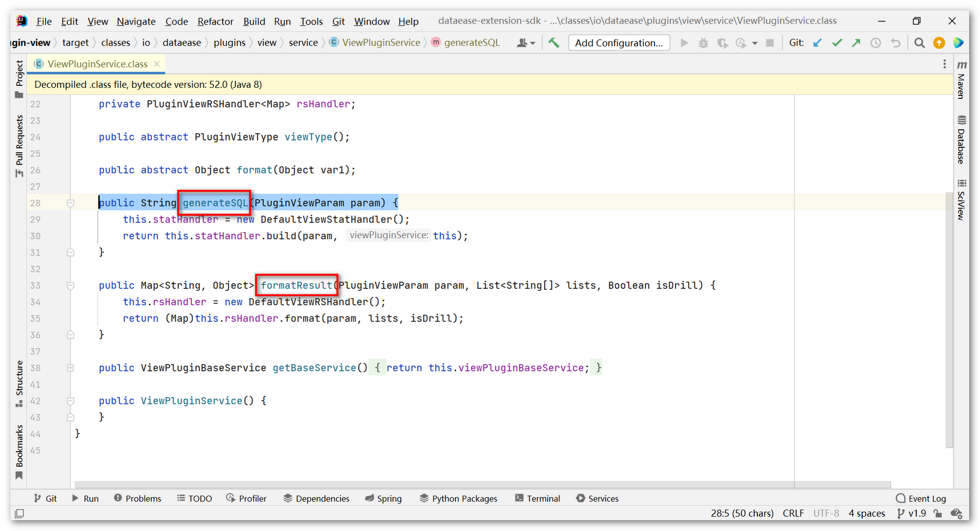This screenshot has width=980, height=531.
Task: Close the ViewPluginService.class tab
Action: (x=156, y=64)
